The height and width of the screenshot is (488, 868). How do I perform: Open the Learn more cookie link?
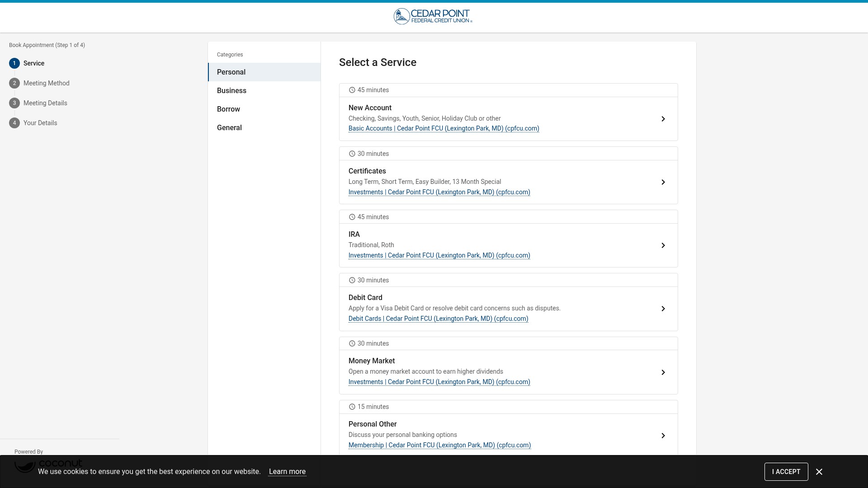[x=287, y=472]
